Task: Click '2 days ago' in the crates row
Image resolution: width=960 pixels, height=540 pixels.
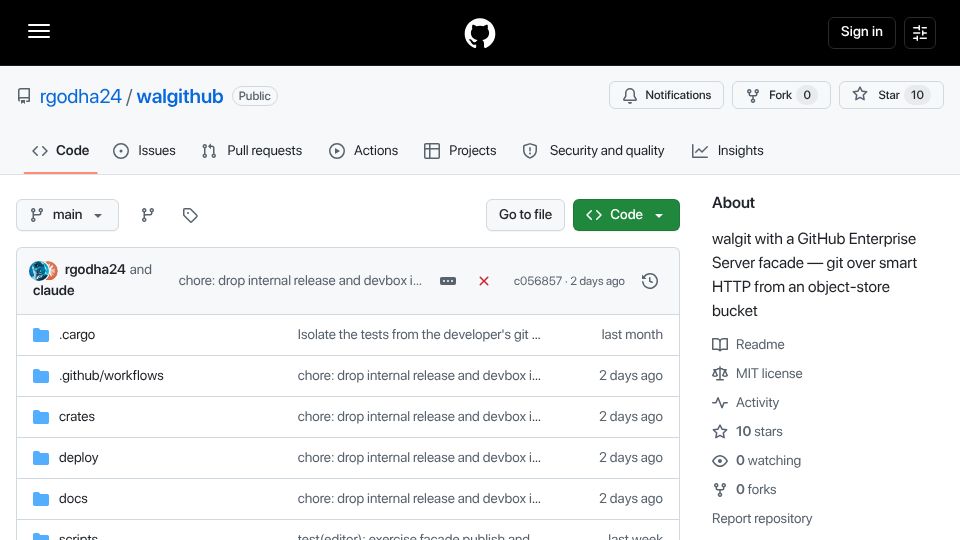Action: [x=631, y=417]
